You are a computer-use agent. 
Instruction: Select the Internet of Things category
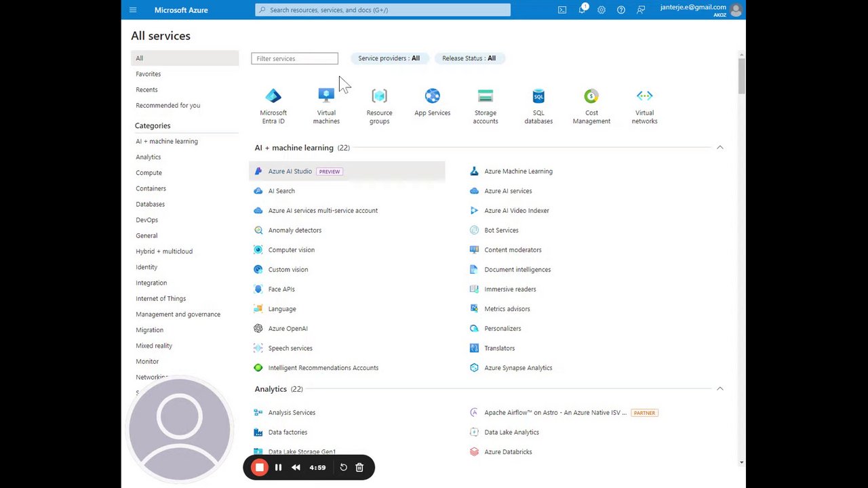(x=161, y=298)
